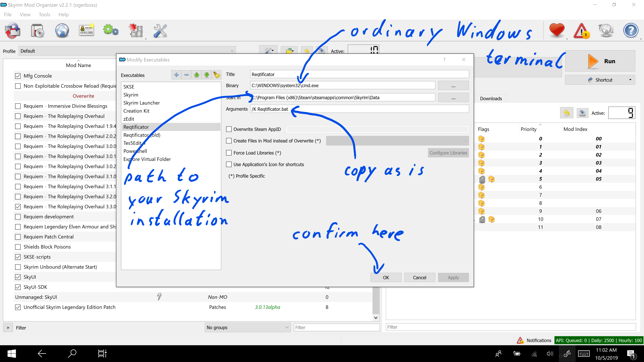Enable Overwrite Steam AppID checkbox
644x362 pixels.
pos(229,129)
